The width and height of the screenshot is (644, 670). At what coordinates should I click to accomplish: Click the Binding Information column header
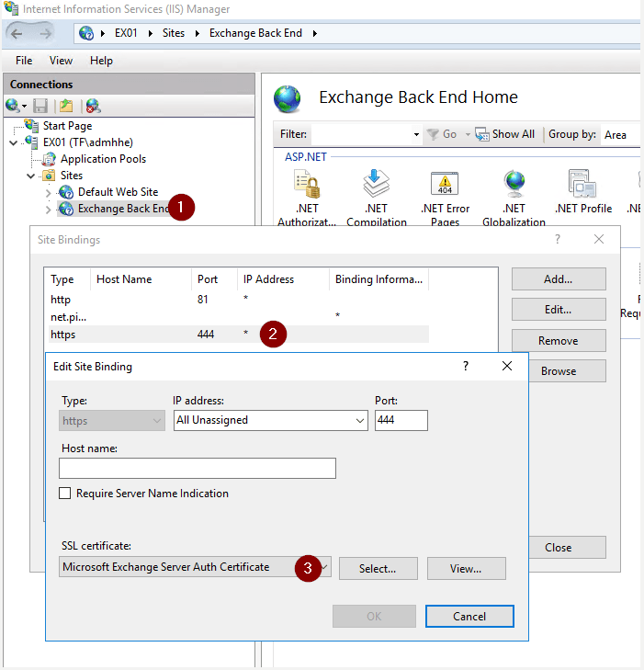[379, 279]
